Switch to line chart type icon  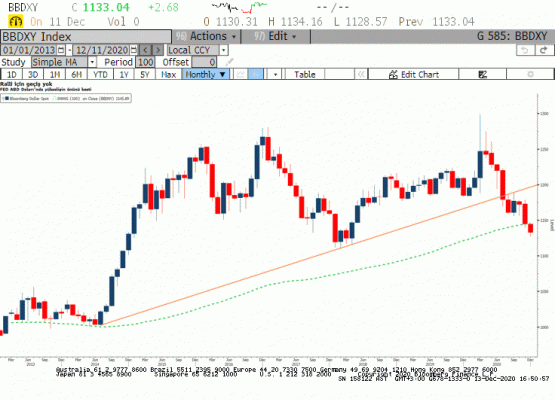[x=241, y=74]
